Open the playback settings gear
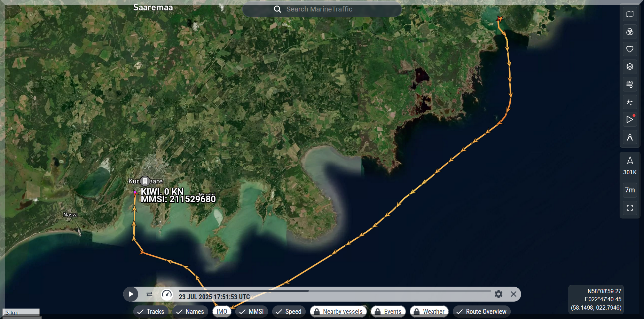The height and width of the screenshot is (319, 644). pos(498,294)
